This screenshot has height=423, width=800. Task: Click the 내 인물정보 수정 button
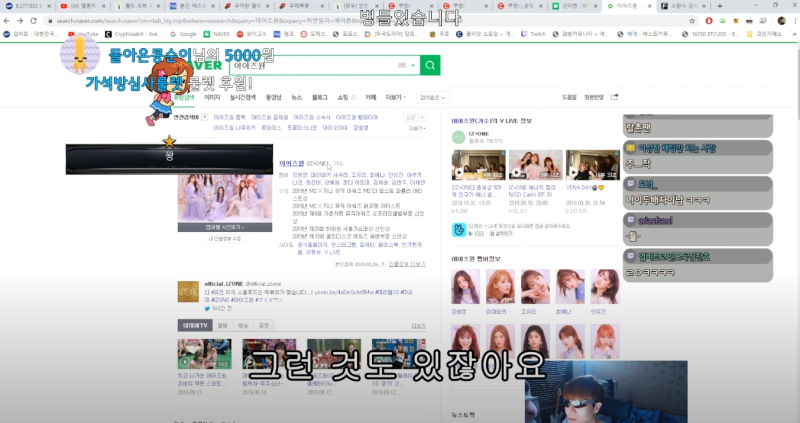pos(225,239)
